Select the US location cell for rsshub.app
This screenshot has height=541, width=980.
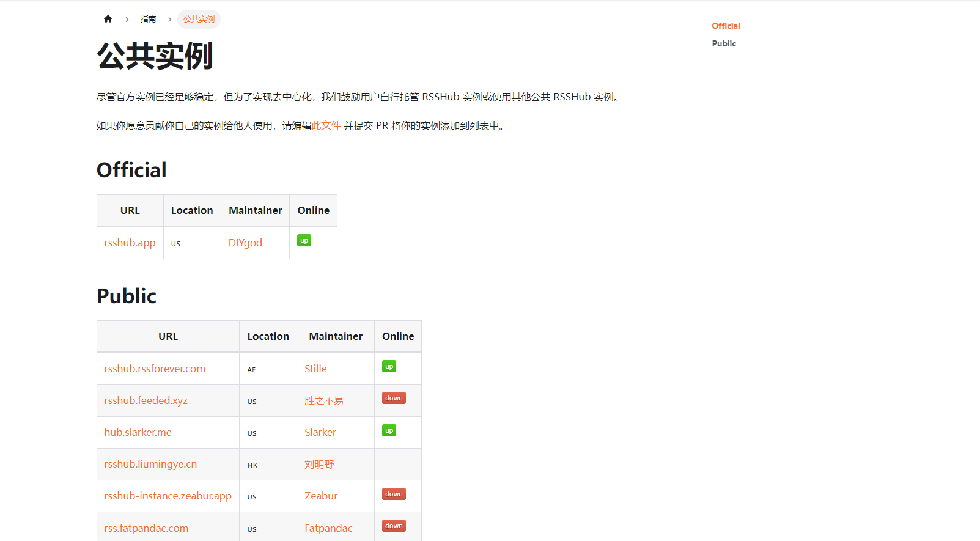192,243
